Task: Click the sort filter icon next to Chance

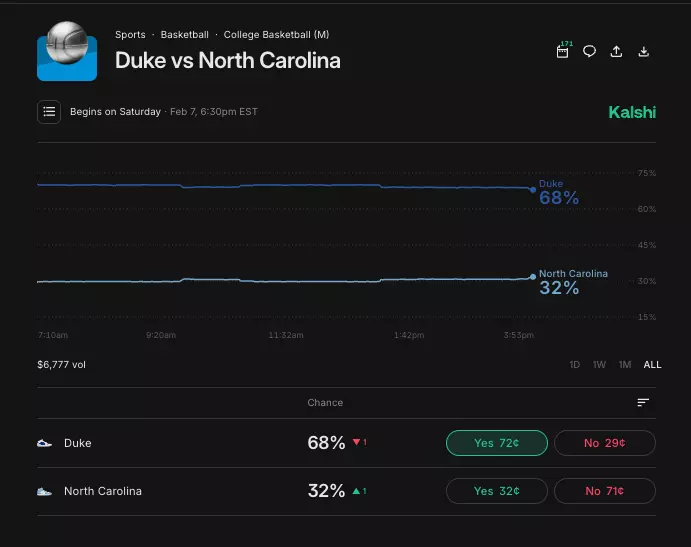Action: point(643,402)
